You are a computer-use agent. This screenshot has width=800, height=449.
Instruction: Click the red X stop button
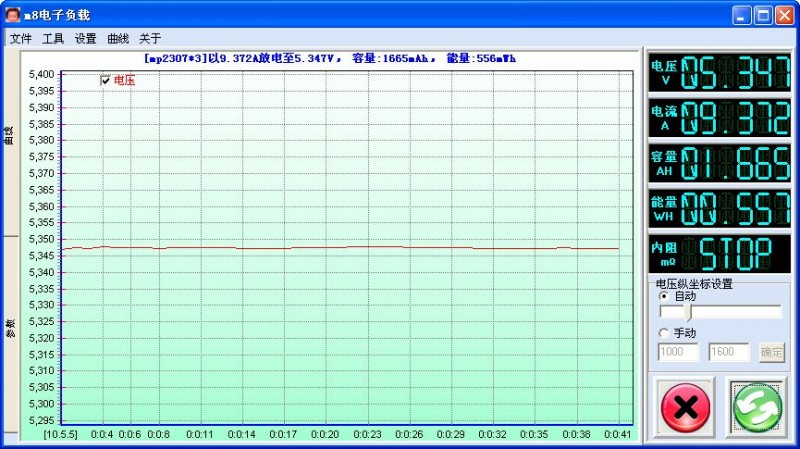point(685,406)
